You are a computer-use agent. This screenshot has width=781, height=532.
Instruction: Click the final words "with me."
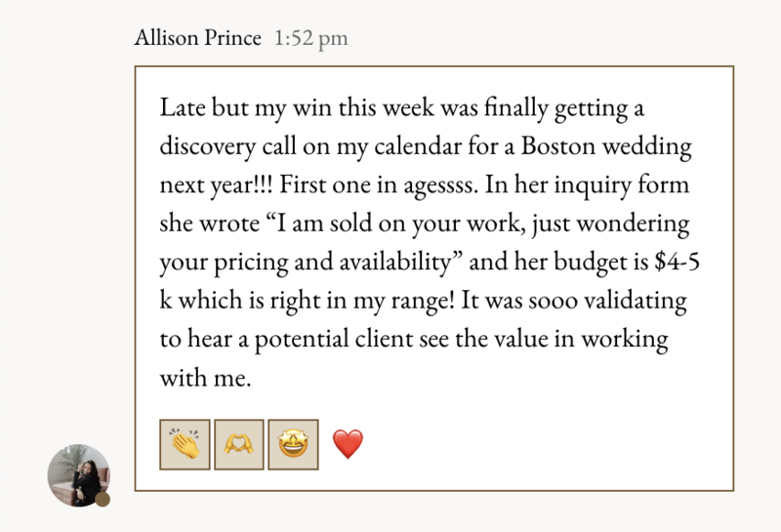(206, 377)
